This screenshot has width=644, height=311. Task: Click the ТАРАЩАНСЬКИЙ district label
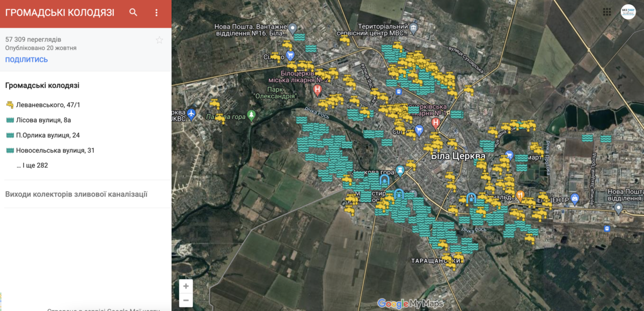[x=437, y=261]
